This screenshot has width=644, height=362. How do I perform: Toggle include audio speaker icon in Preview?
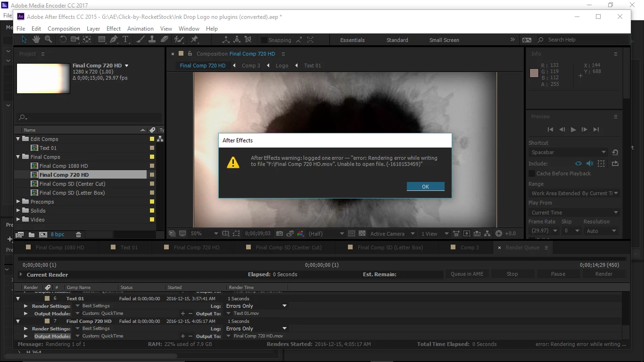pyautogui.click(x=589, y=164)
